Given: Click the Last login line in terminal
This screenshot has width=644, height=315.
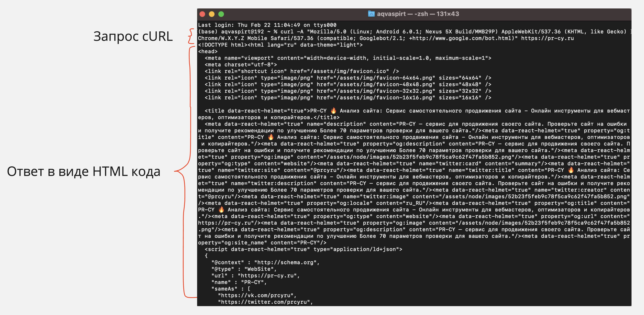Looking at the screenshot, I should click(267, 25).
